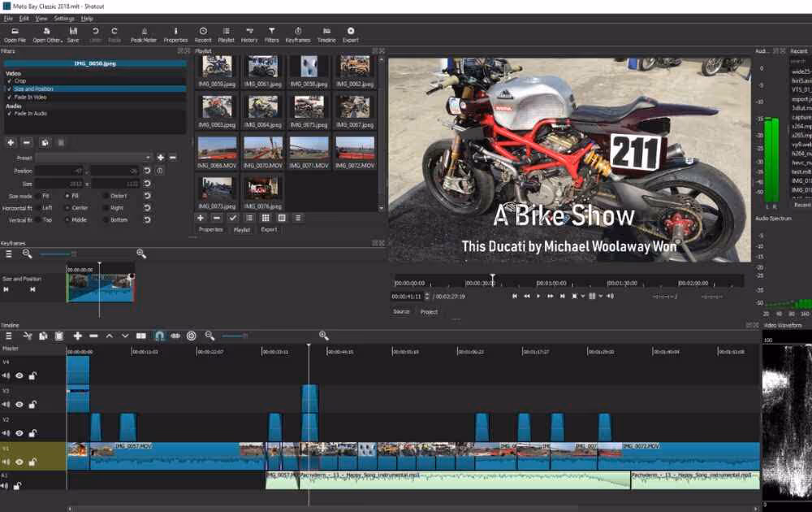Show the Recent panel via toolbar
The image size is (812, 512).
[x=203, y=35]
